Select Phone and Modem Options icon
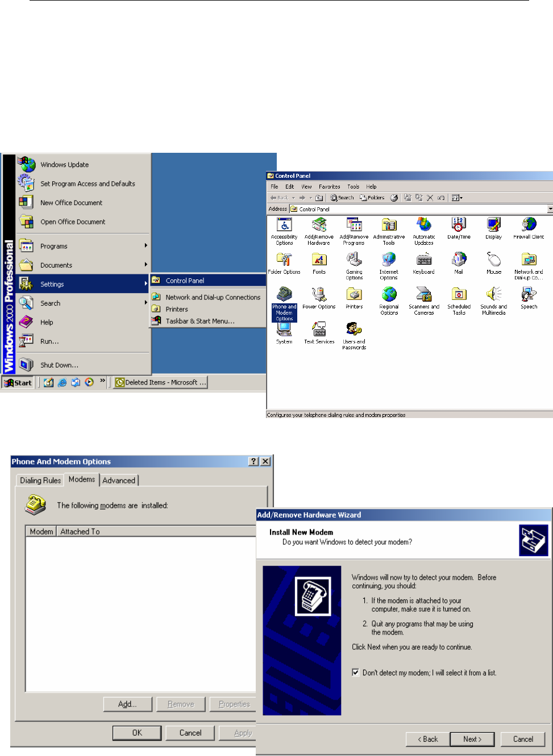 tap(284, 304)
